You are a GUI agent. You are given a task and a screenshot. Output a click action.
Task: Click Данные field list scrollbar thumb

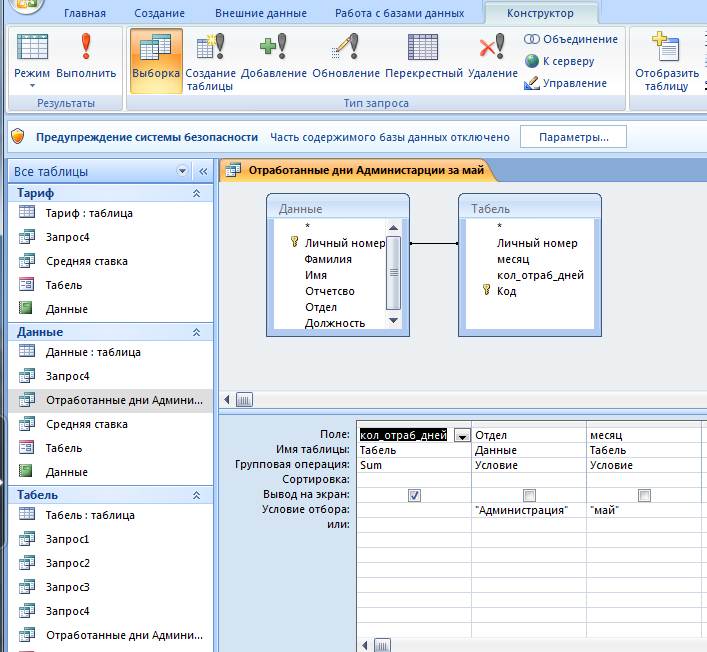(x=394, y=273)
